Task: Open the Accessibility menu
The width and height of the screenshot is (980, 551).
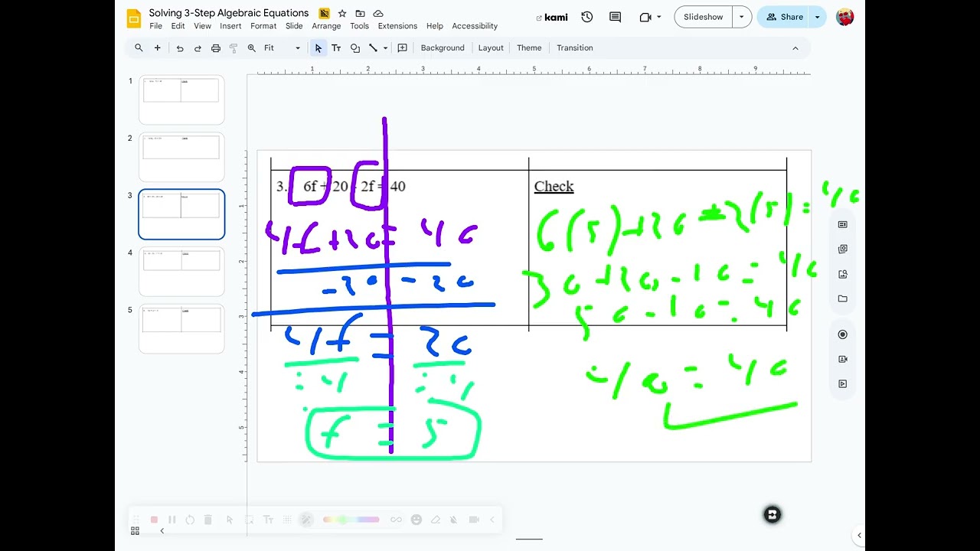Action: [x=475, y=26]
